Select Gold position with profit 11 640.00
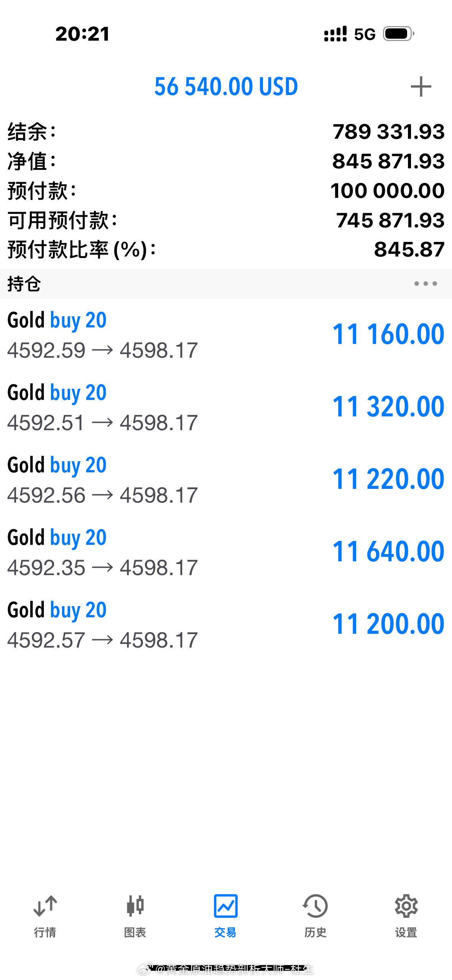The height and width of the screenshot is (980, 452). [226, 552]
